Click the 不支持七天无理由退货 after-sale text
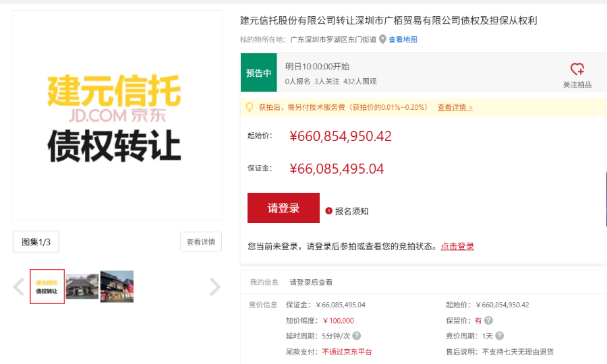 (x=518, y=352)
